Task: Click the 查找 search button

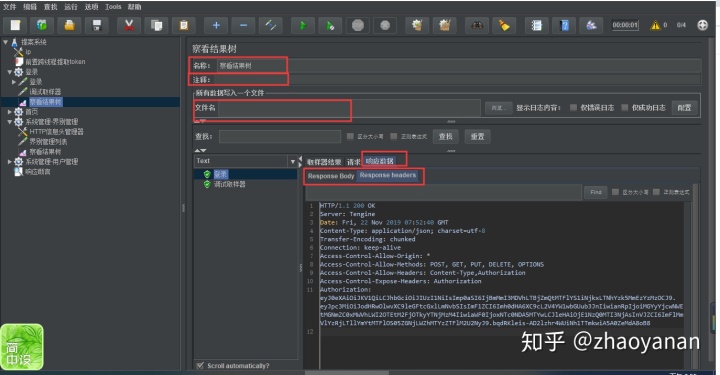Action: point(445,136)
